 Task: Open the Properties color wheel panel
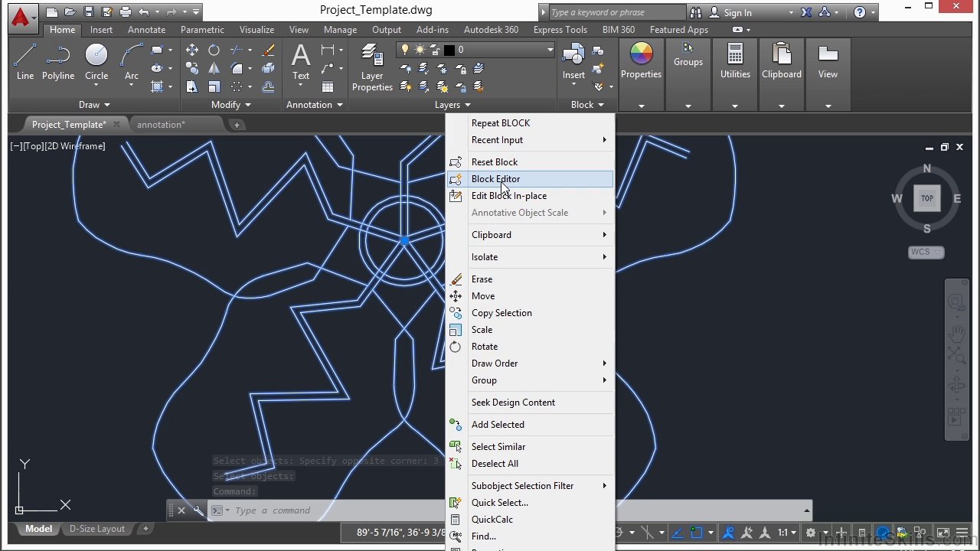coord(641,61)
